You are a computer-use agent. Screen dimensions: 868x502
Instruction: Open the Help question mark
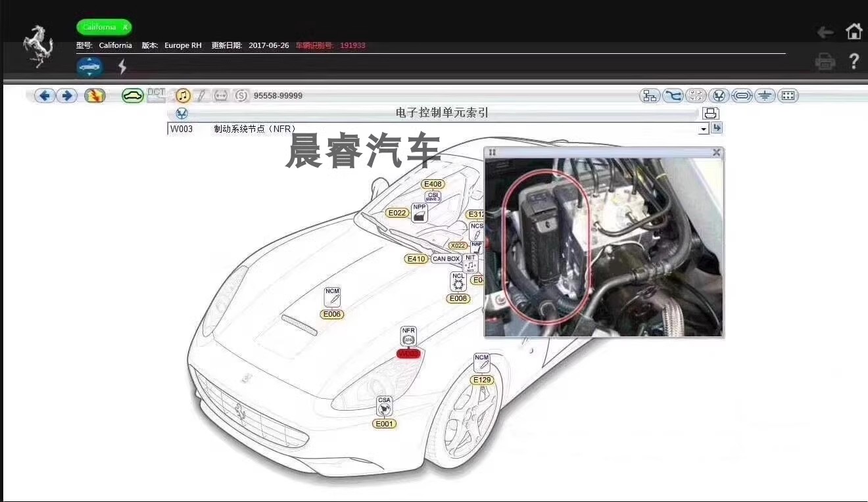(854, 61)
